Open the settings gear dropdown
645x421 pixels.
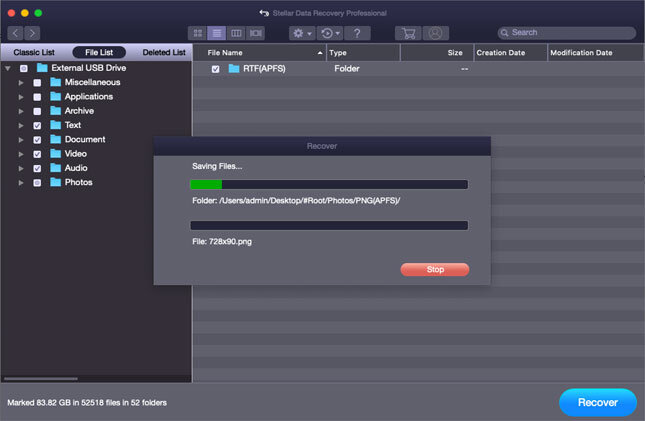300,33
